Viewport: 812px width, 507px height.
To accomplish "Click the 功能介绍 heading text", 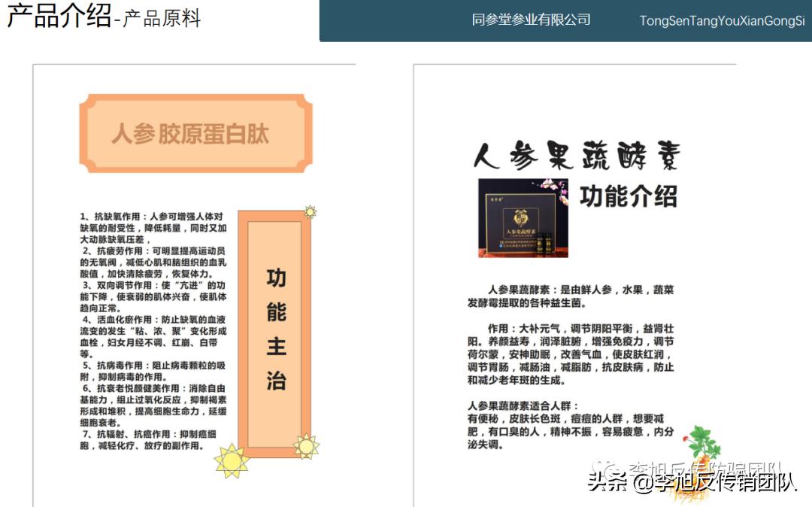I will (629, 196).
